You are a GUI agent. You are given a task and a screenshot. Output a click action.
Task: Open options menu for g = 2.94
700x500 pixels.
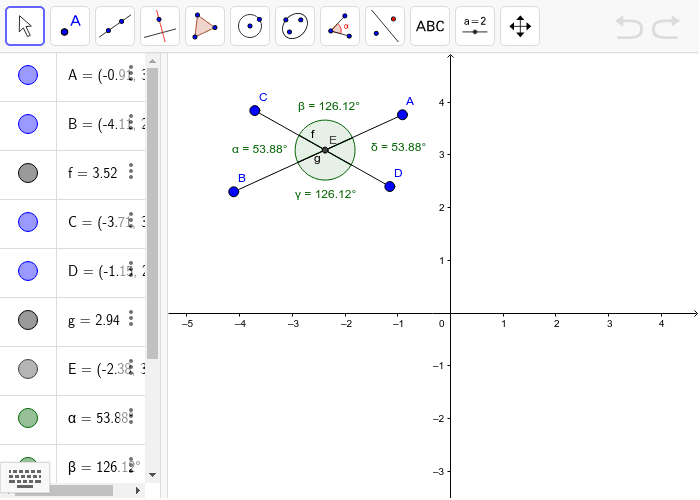point(131,318)
